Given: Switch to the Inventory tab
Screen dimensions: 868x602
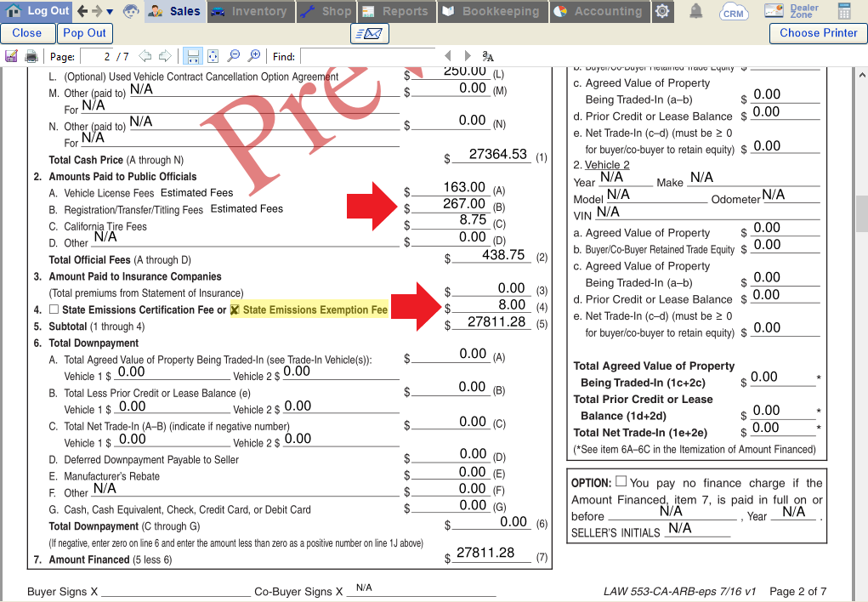Looking at the screenshot, I should [251, 12].
